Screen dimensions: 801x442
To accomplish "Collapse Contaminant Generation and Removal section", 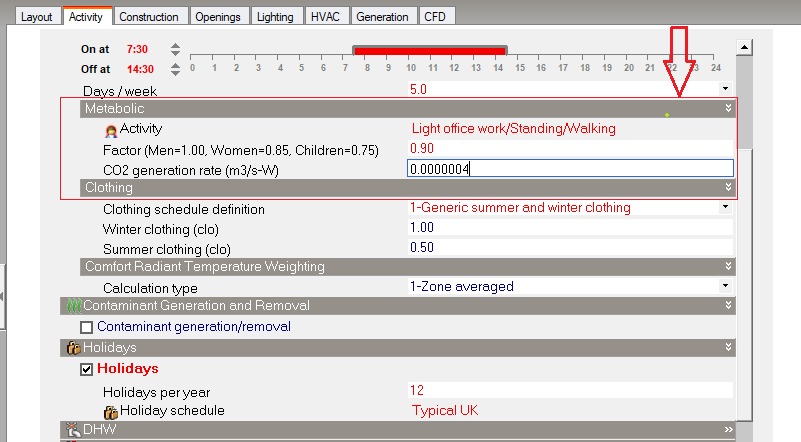I will tap(728, 305).
